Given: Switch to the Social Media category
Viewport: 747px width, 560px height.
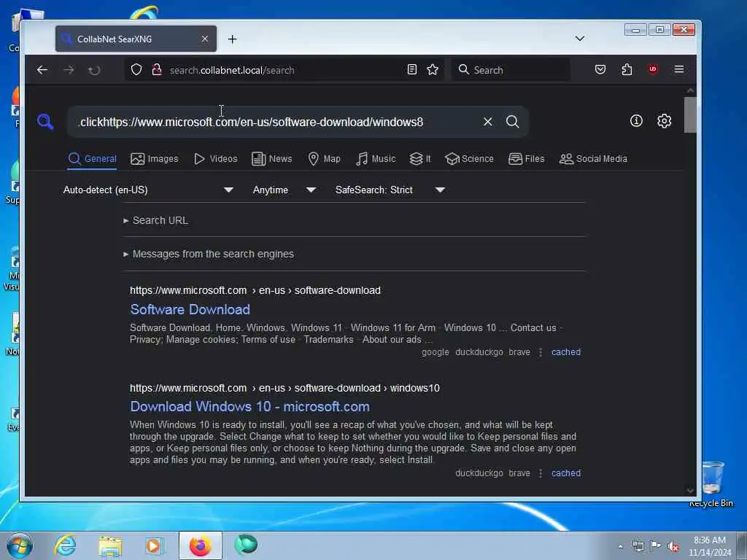Looking at the screenshot, I should click(593, 159).
